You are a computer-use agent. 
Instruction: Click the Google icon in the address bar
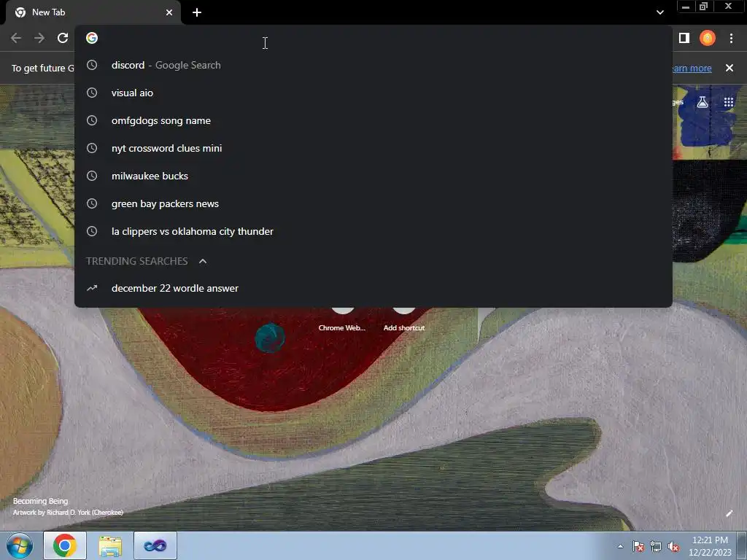click(x=92, y=38)
